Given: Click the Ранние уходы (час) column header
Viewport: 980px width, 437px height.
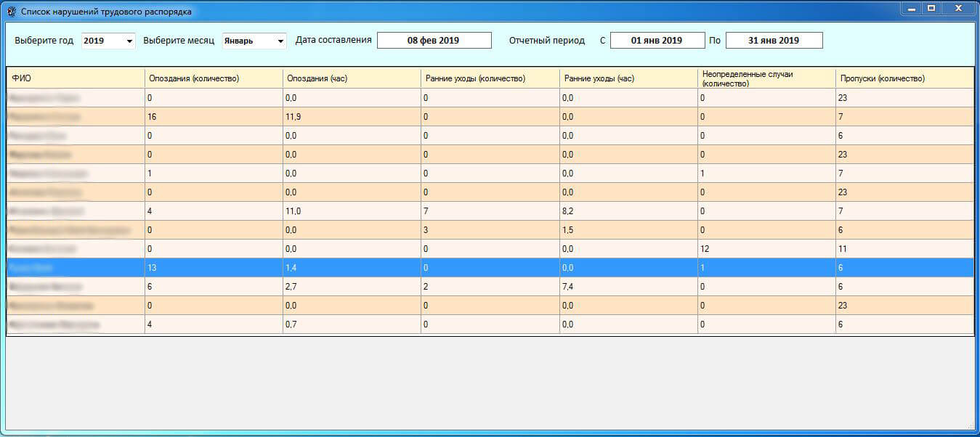Looking at the screenshot, I should [x=628, y=78].
